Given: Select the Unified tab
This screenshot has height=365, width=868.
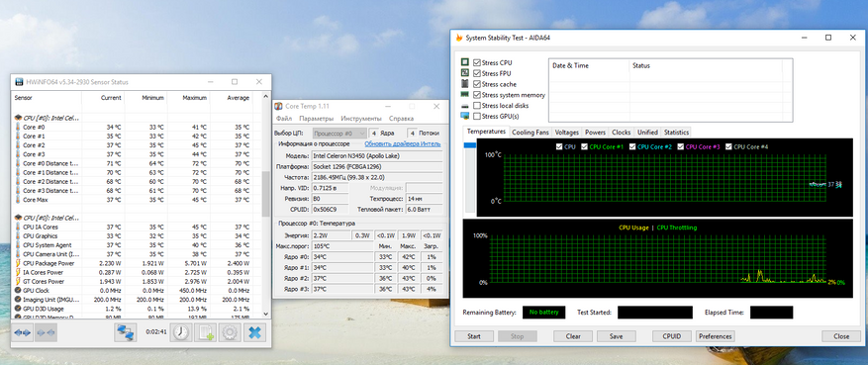Looking at the screenshot, I should point(647,133).
